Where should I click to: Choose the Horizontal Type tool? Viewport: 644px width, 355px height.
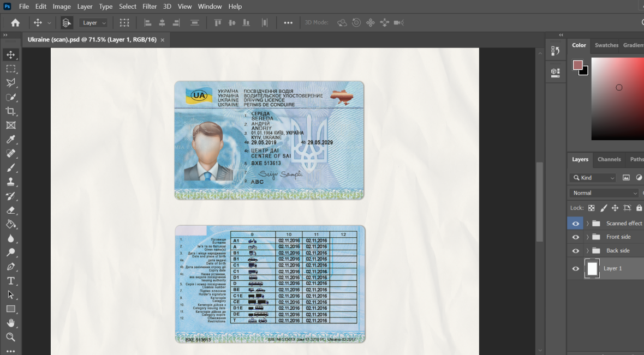10,280
